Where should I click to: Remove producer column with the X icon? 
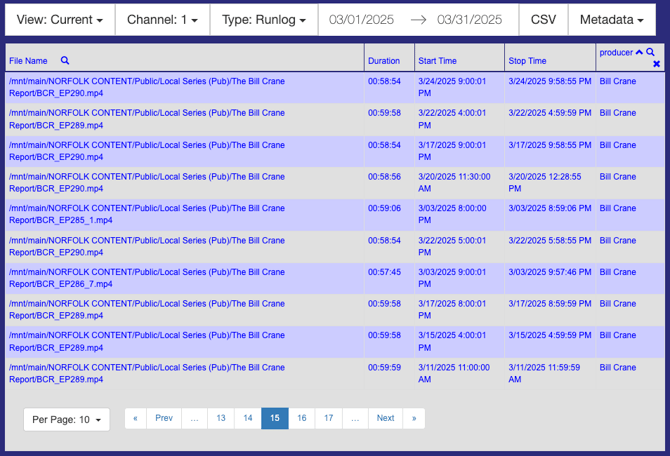[x=656, y=64]
